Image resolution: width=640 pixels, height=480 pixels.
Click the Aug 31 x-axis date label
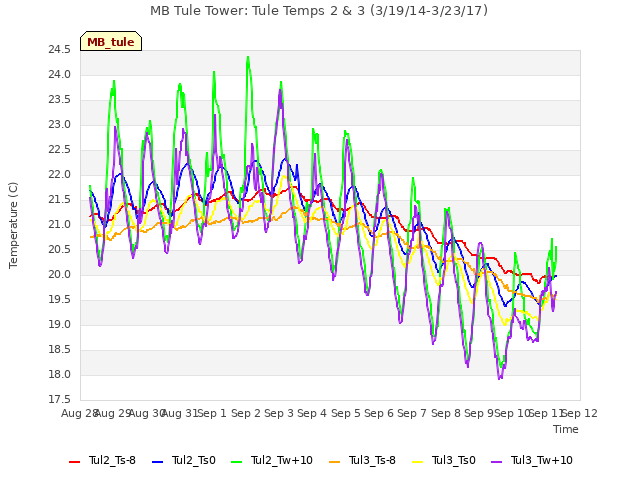point(180,413)
